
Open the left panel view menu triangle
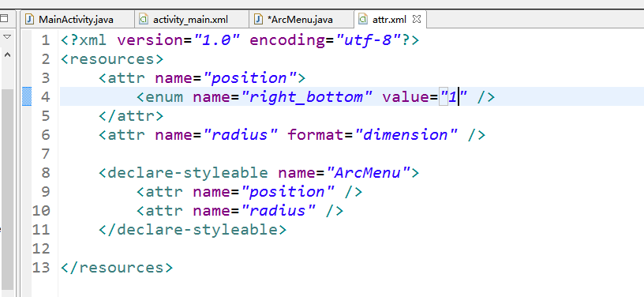click(6, 37)
